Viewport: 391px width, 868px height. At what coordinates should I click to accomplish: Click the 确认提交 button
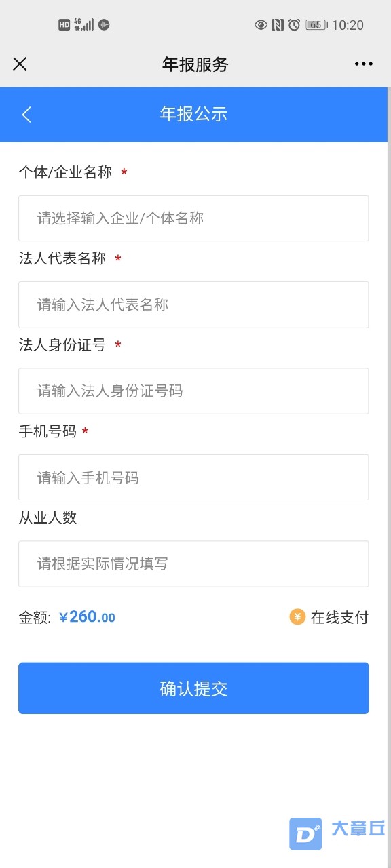[x=193, y=688]
